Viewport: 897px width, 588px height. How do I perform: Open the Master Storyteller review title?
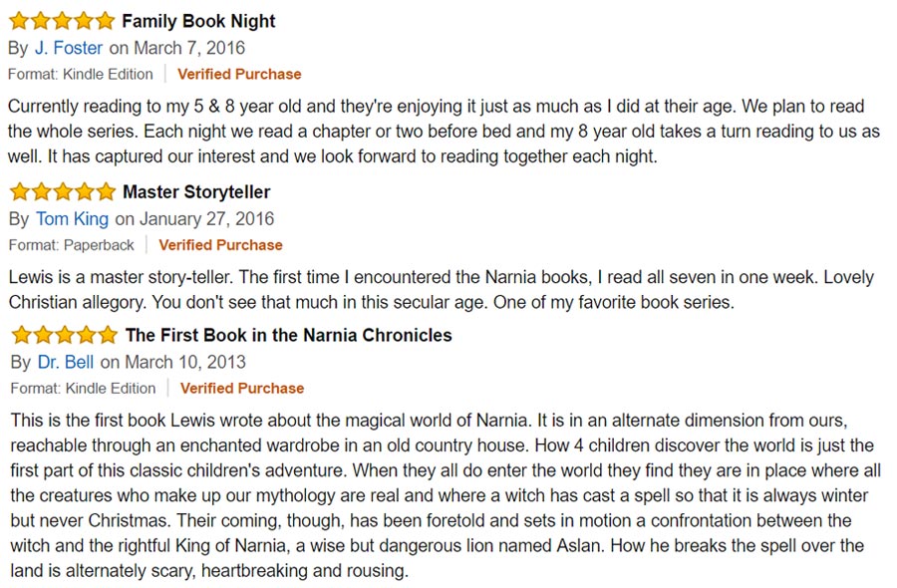(x=196, y=192)
